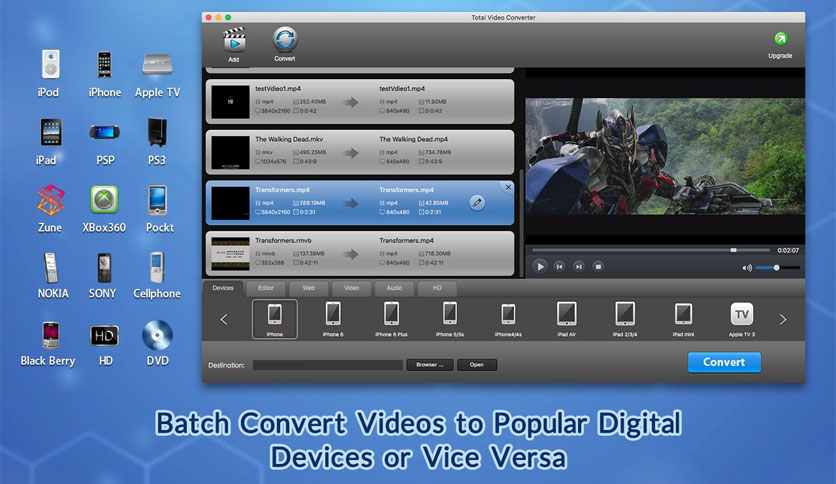Click the DVD disc icon
Screen dimensions: 836x484
coord(157,335)
